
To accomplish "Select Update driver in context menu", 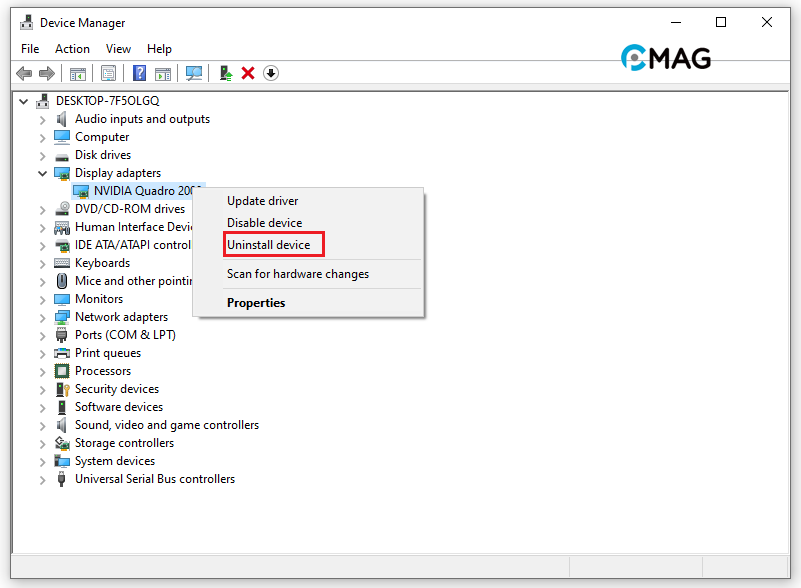I will click(262, 201).
